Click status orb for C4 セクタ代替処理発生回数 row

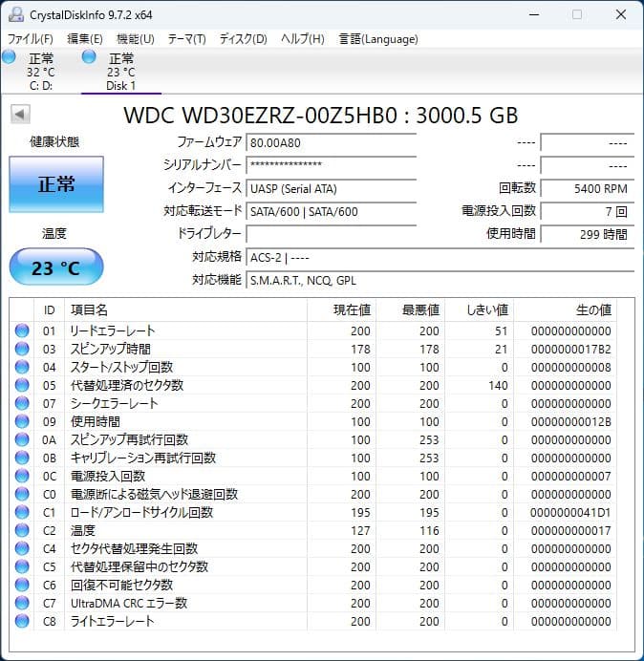click(x=22, y=548)
